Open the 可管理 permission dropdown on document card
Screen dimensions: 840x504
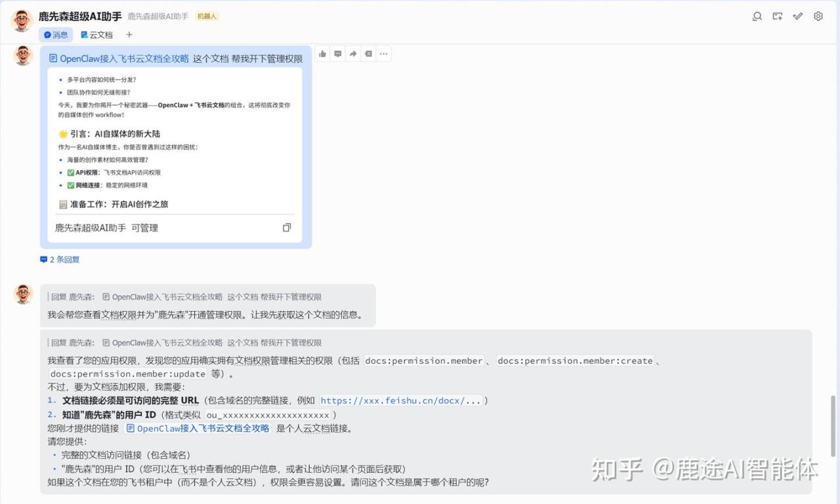pos(144,228)
